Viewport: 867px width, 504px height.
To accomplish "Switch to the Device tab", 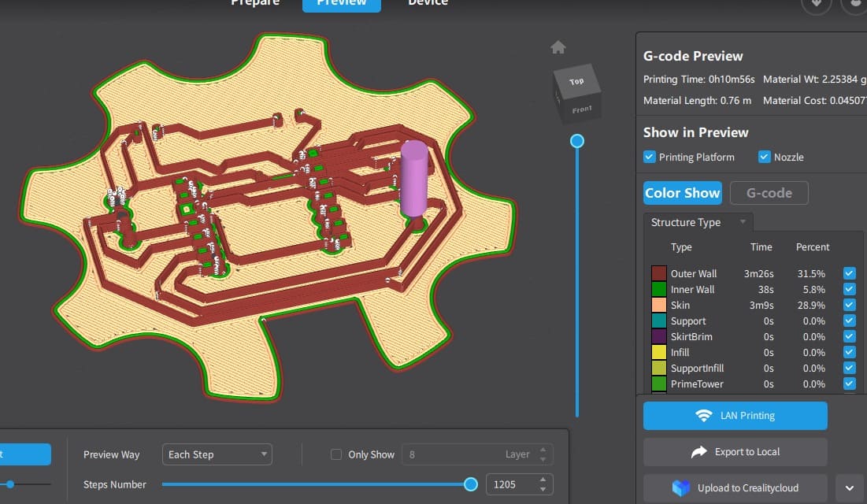I will pos(428,2).
